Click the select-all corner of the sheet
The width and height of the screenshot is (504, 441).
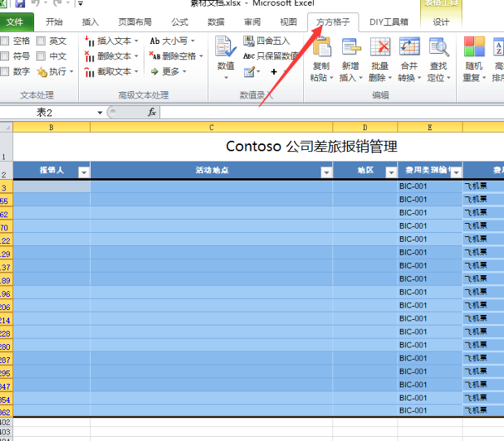(x=7, y=128)
